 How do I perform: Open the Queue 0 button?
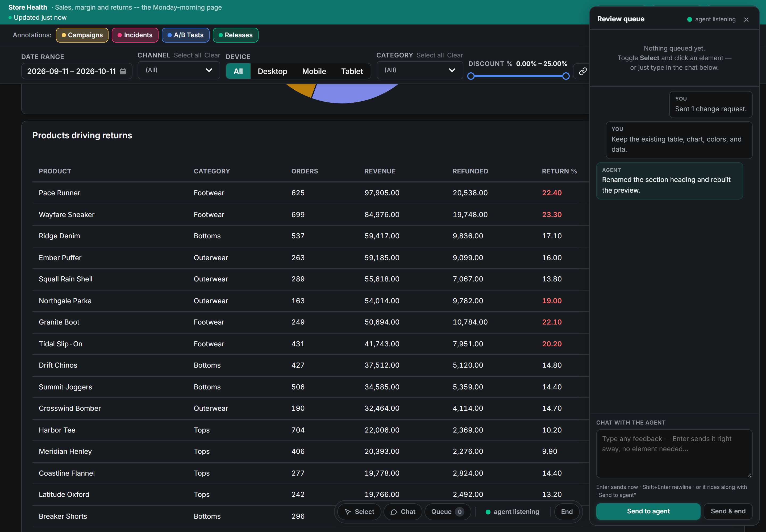coord(447,512)
